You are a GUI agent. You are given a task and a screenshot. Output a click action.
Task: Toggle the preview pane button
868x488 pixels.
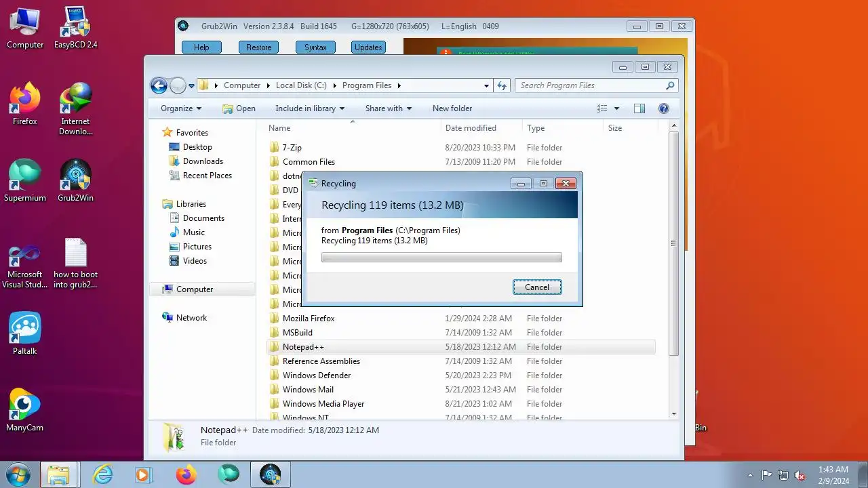639,108
